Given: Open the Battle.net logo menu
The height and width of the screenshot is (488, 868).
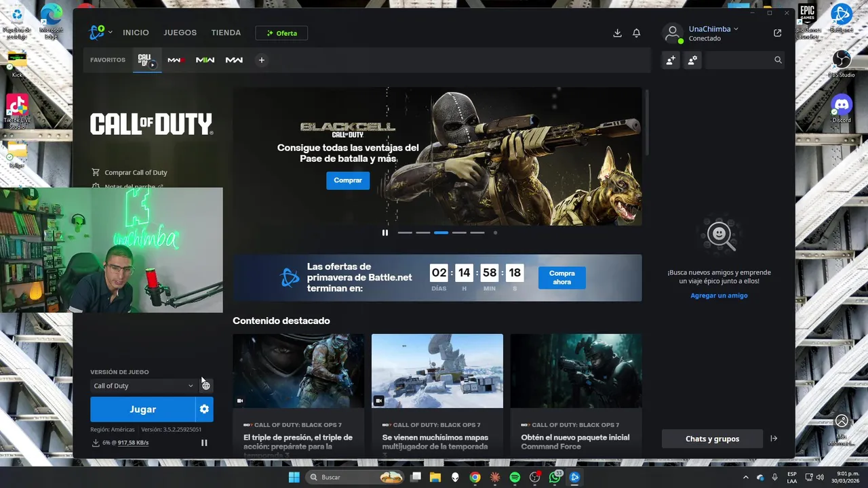Looking at the screenshot, I should 97,33.
